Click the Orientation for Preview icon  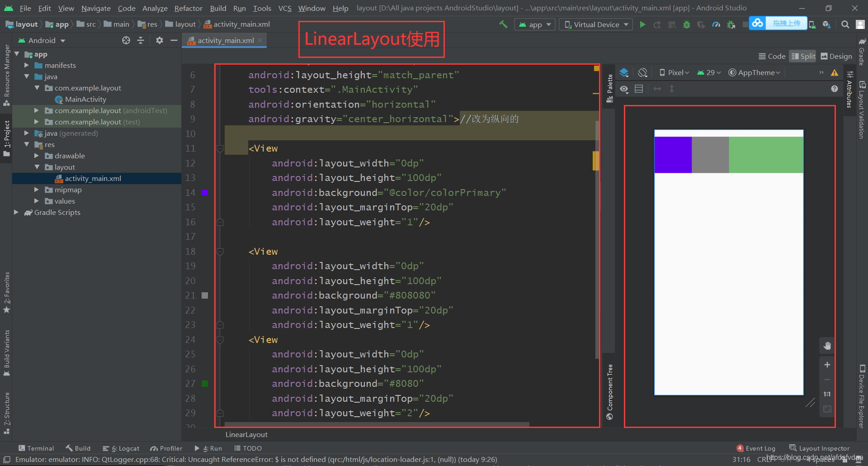tap(643, 72)
